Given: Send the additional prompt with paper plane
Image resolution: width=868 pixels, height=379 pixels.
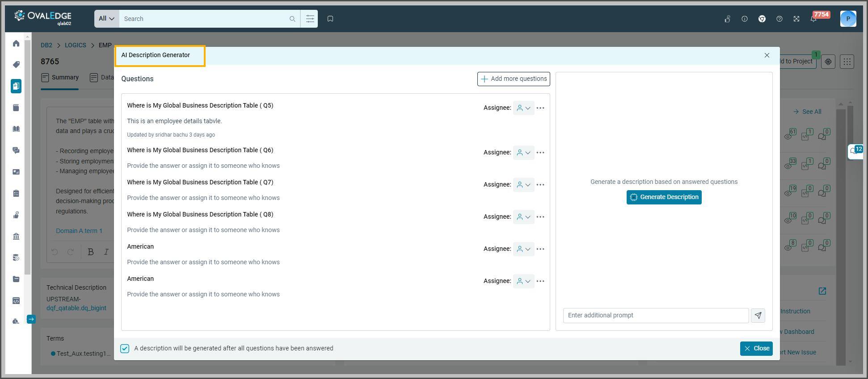Looking at the screenshot, I should tap(758, 315).
